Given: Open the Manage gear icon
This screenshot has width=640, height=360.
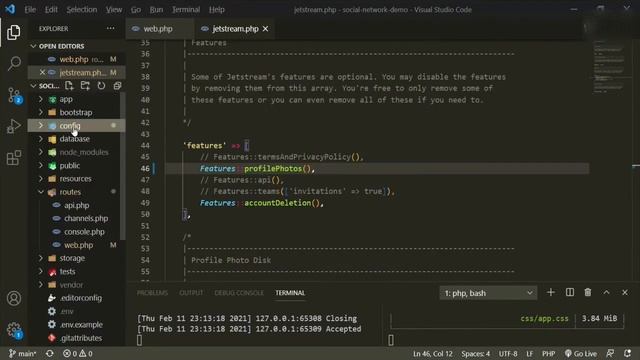Looking at the screenshot, I should click(x=14, y=330).
